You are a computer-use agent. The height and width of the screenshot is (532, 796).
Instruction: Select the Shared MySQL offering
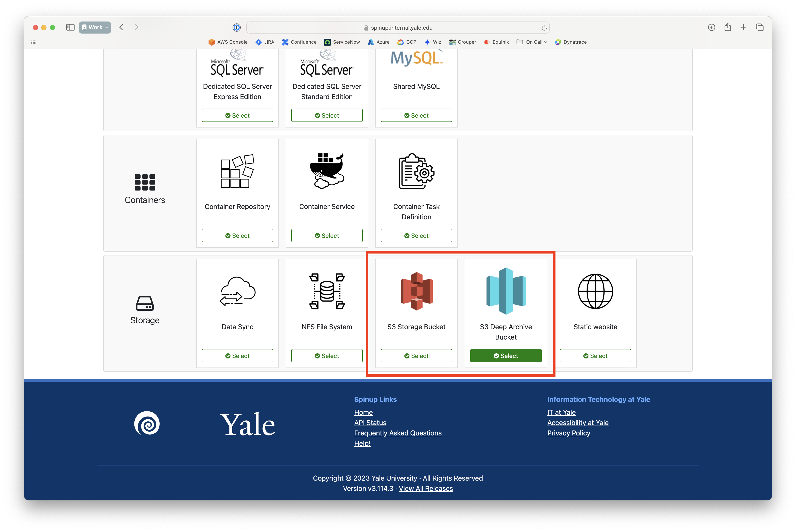pos(416,115)
